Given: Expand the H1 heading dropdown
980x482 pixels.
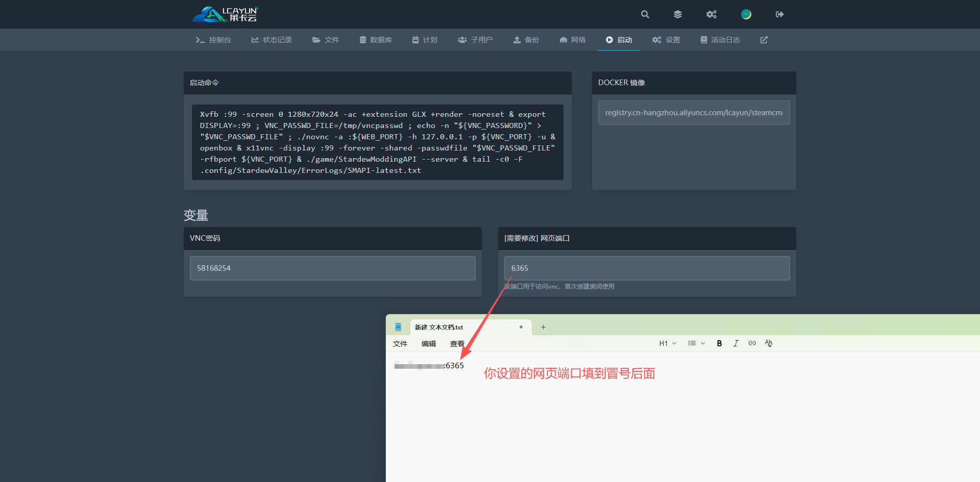Looking at the screenshot, I should pos(668,343).
